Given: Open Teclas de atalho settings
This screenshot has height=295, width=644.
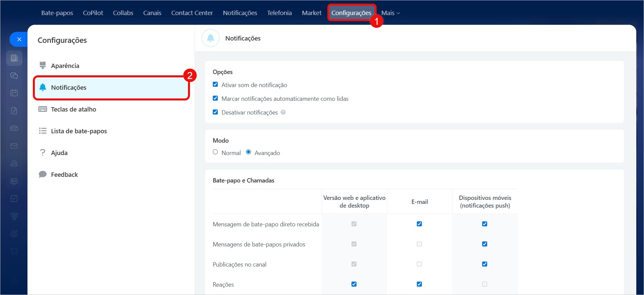Looking at the screenshot, I should [x=112, y=109].
